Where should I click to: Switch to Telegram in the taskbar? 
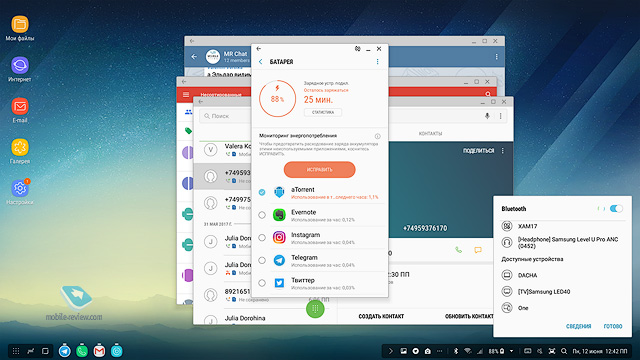(64, 351)
